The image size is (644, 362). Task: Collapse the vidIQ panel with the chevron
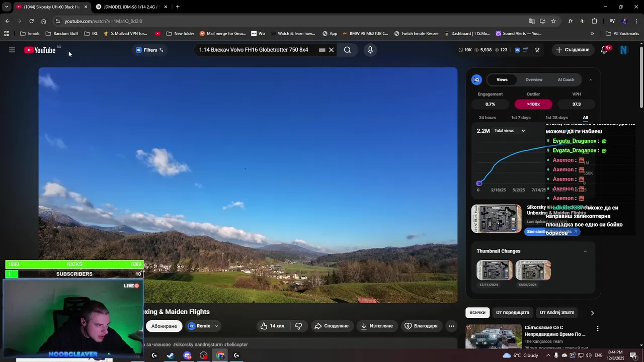click(591, 79)
